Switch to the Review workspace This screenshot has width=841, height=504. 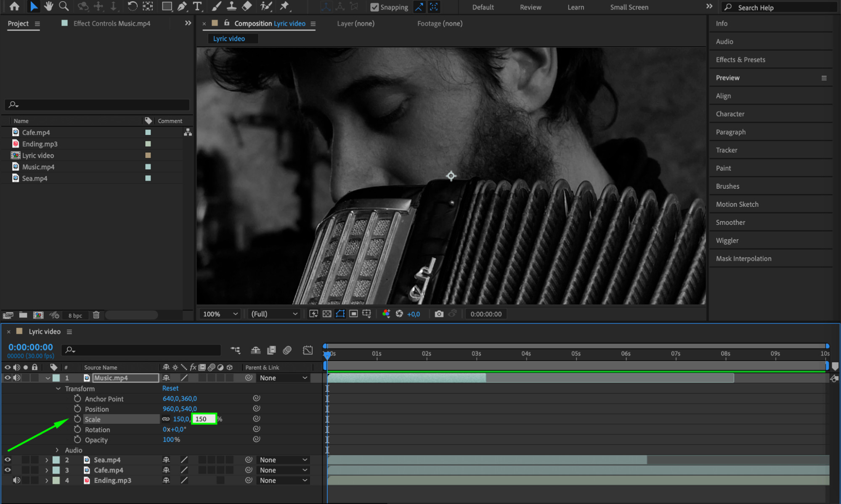coord(530,7)
